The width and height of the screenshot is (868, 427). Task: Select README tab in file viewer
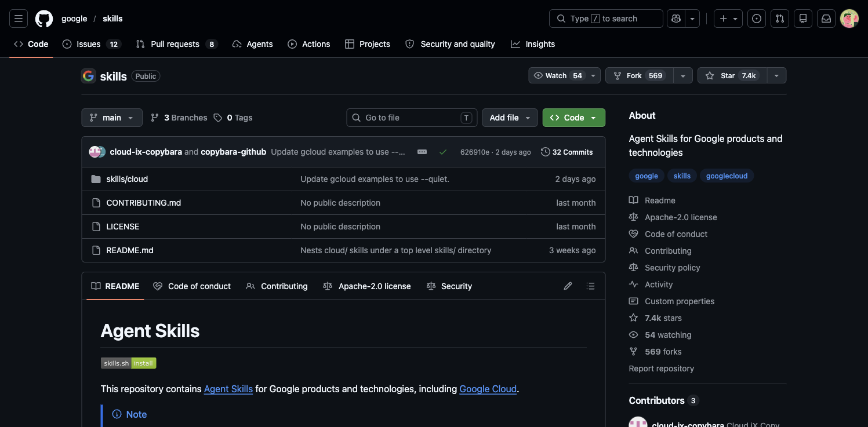(115, 286)
